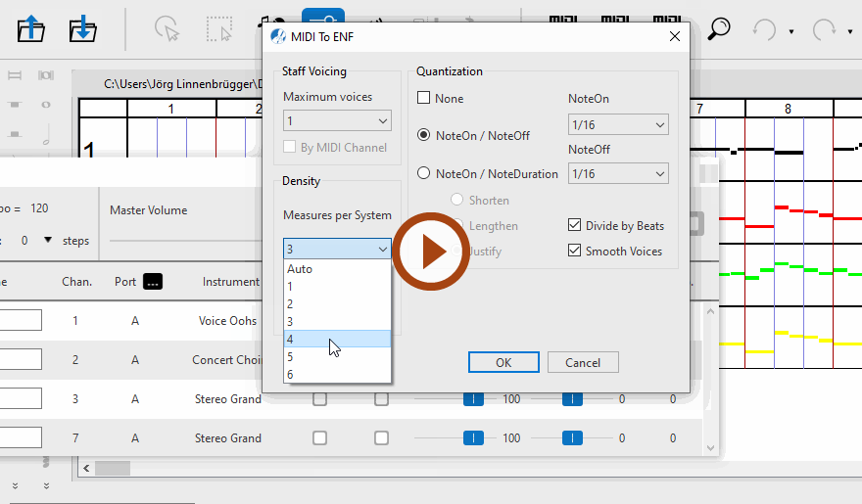The height and width of the screenshot is (504, 862).
Task: Select NoteOn / NoteOff quantization
Action: pos(423,135)
